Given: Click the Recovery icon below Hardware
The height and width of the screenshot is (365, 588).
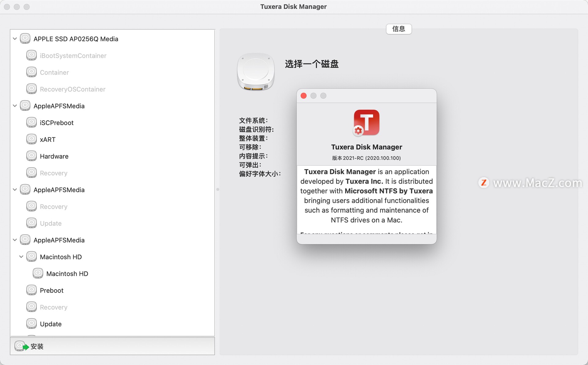Looking at the screenshot, I should point(32,173).
